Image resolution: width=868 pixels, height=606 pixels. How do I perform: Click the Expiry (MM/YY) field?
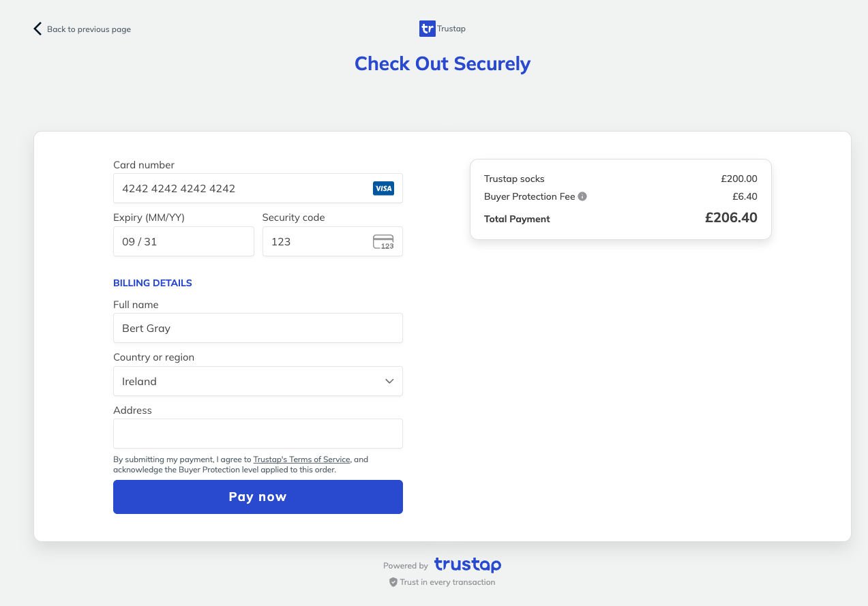pyautogui.click(x=183, y=241)
